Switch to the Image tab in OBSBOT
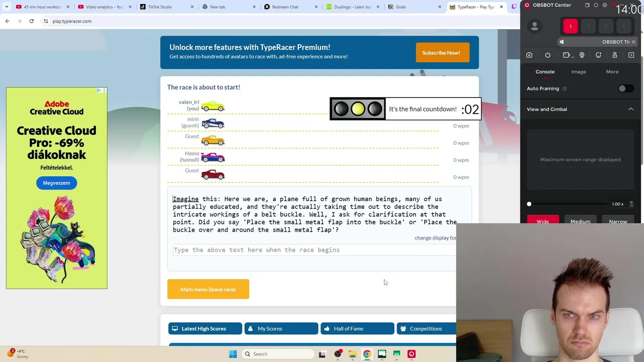644x362 pixels. click(x=579, y=72)
